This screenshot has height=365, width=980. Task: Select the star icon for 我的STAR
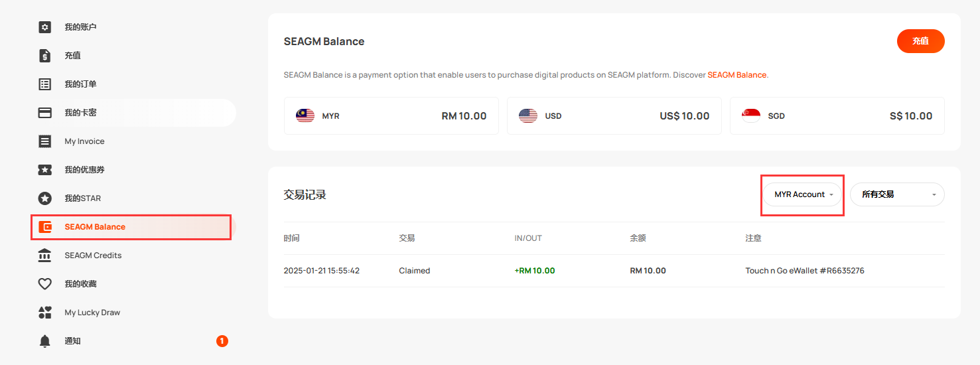pyautogui.click(x=44, y=198)
